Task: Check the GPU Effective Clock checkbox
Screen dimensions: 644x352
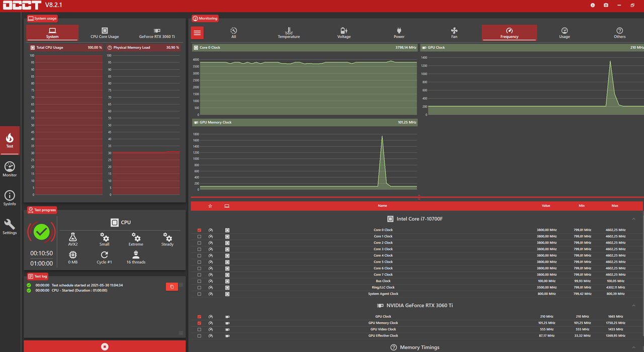Action: [x=199, y=336]
